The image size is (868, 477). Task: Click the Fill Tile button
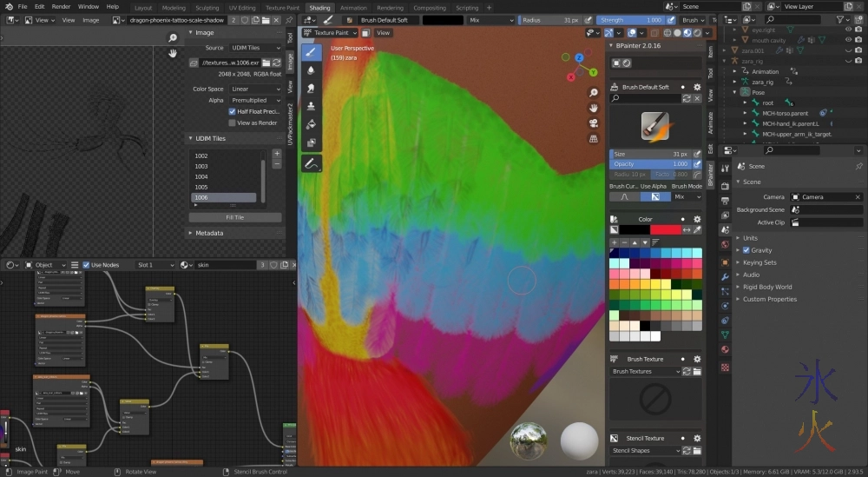pos(234,217)
